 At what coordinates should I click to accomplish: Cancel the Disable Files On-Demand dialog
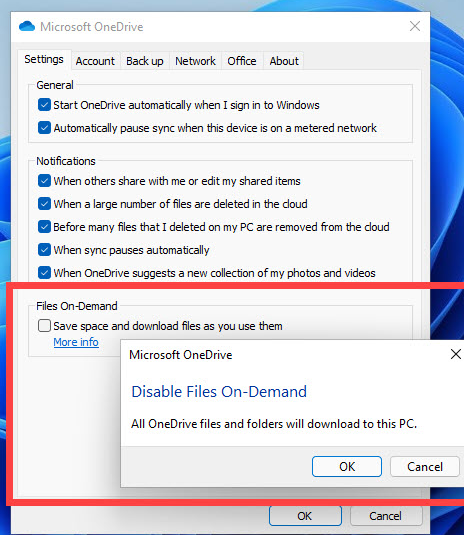[425, 466]
